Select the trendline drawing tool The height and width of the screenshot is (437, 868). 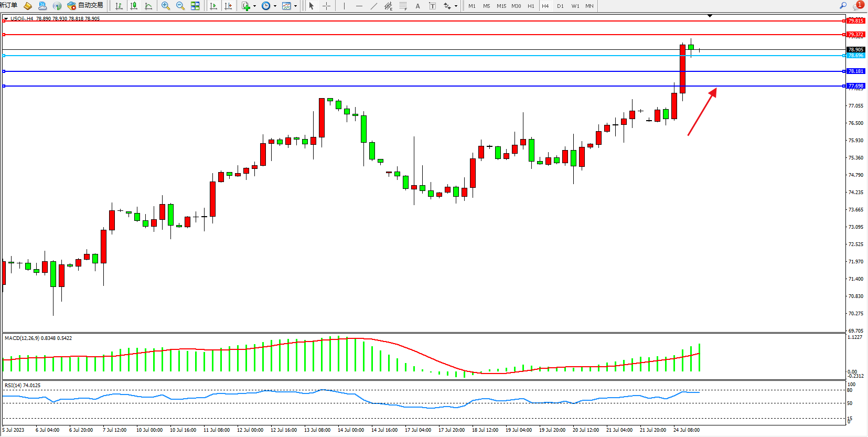coord(373,6)
